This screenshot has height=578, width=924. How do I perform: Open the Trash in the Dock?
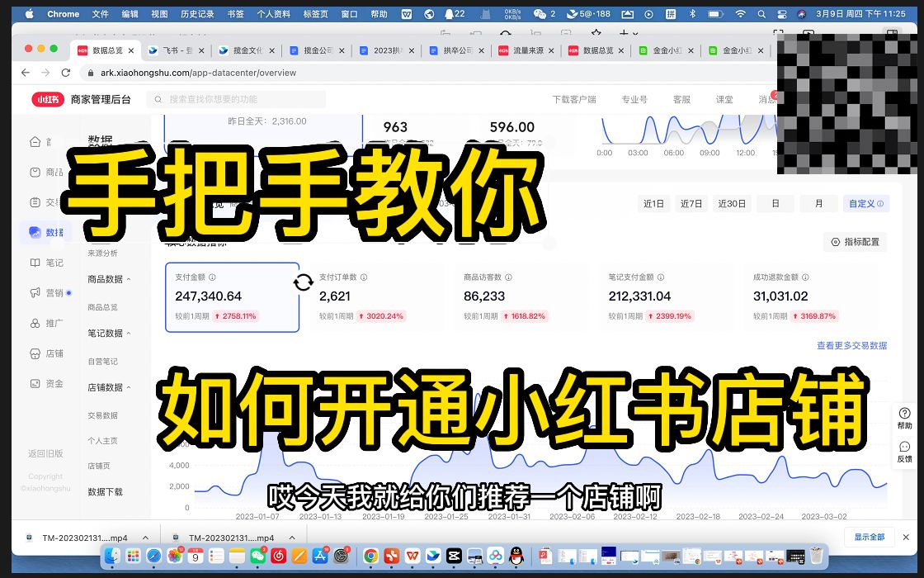click(816, 556)
